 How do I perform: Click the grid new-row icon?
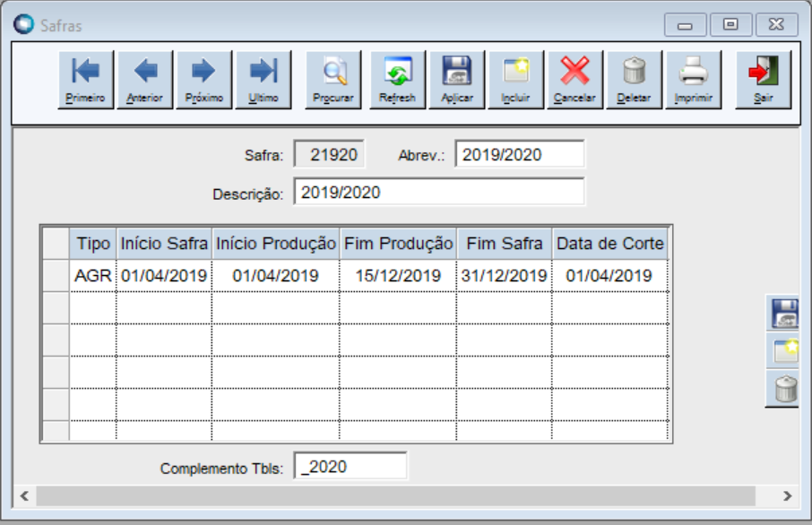click(783, 351)
